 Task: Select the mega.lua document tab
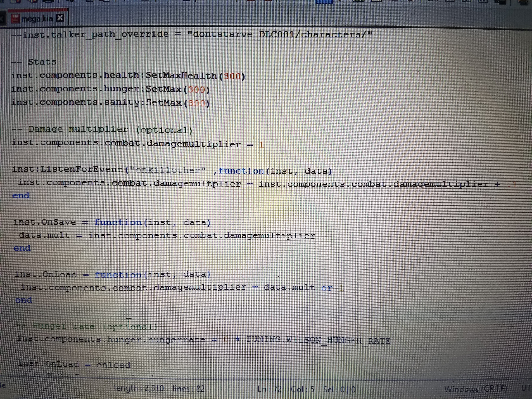click(x=37, y=18)
